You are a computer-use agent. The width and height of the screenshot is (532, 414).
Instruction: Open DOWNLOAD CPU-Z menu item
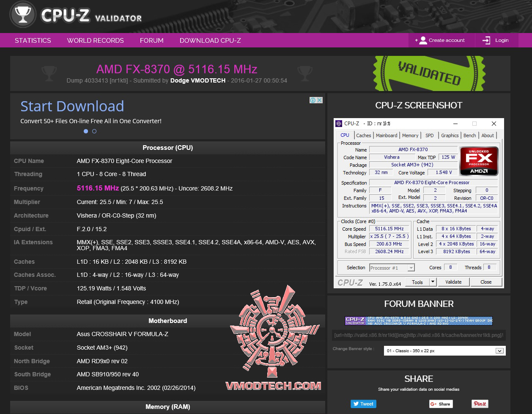[210, 41]
